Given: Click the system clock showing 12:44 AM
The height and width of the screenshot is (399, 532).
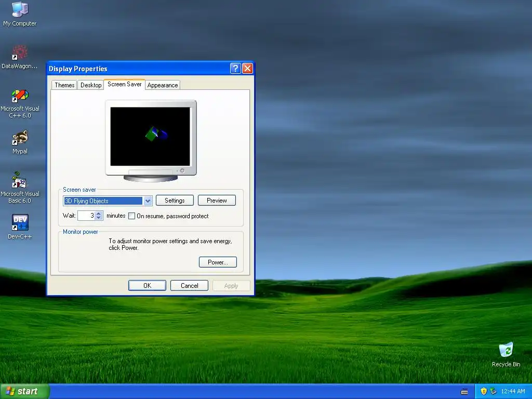Looking at the screenshot, I should pyautogui.click(x=513, y=391).
